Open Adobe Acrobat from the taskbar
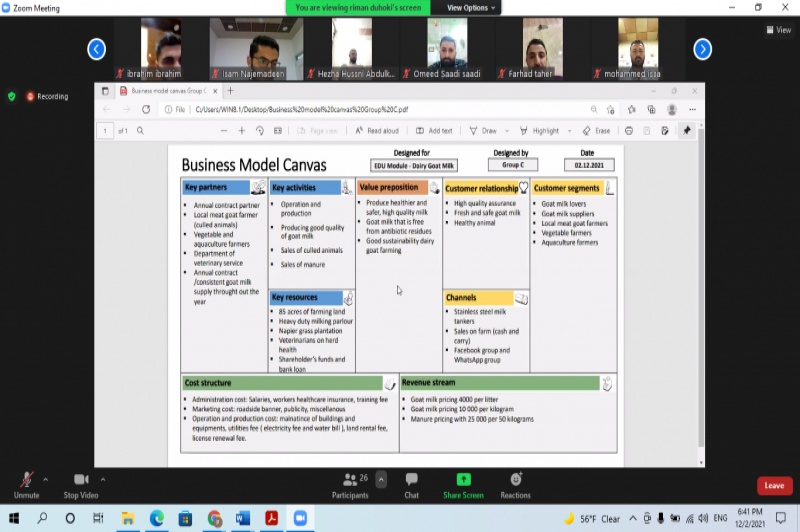Image resolution: width=800 pixels, height=532 pixels. coord(270,518)
